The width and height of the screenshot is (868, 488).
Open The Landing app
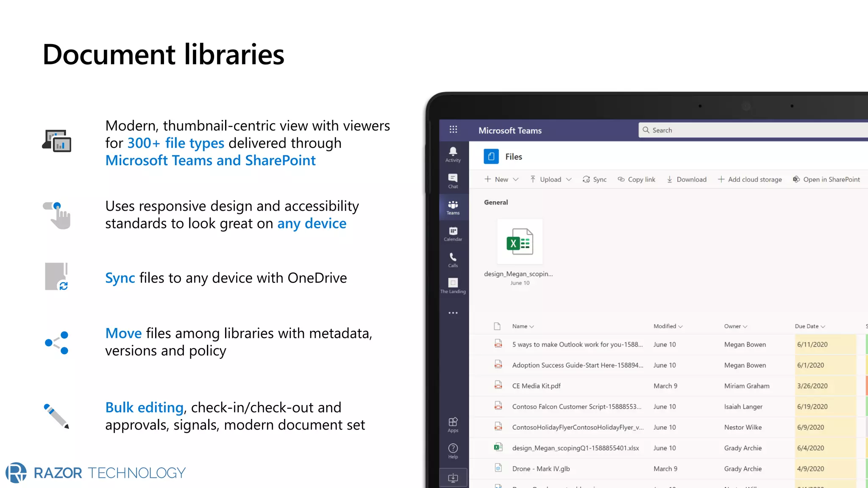tap(453, 286)
